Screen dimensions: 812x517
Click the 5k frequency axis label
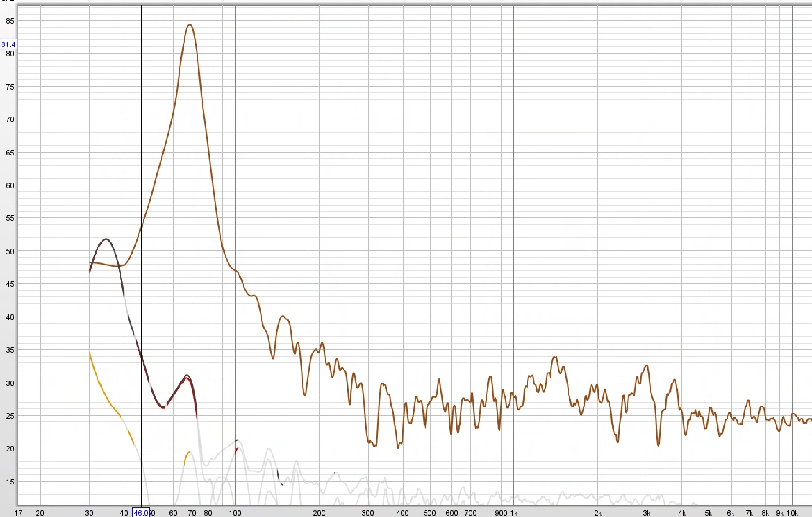pyautogui.click(x=709, y=513)
